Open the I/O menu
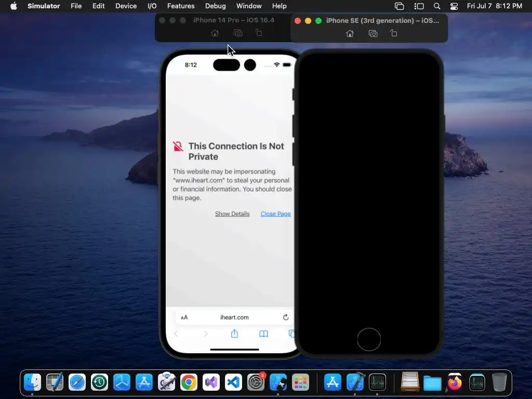532x399 pixels. tap(152, 6)
